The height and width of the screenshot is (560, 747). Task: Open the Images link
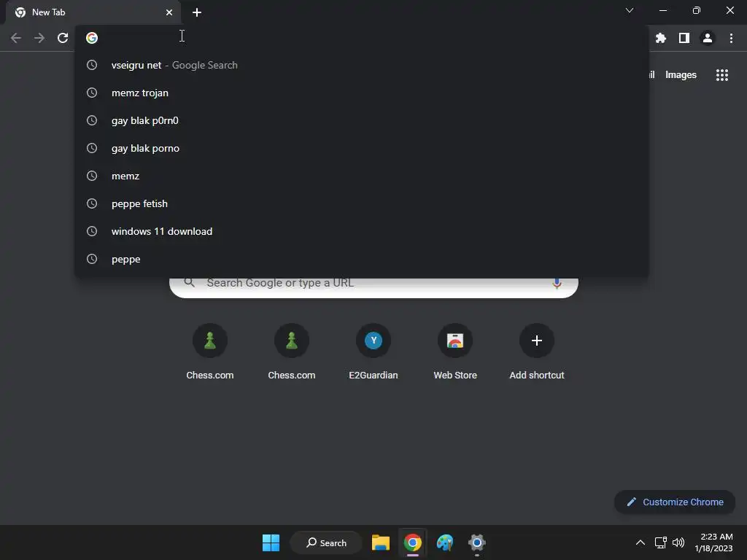coord(681,75)
